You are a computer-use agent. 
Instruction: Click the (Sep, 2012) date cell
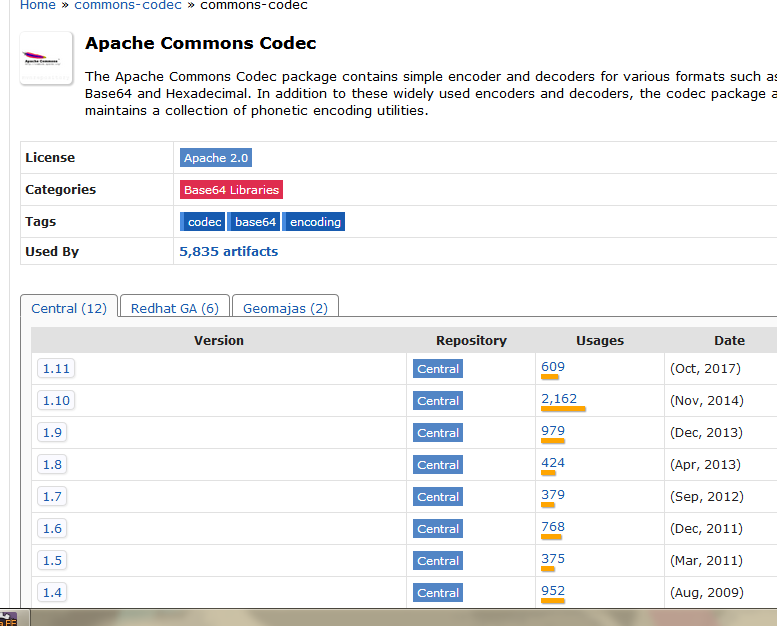coord(707,497)
